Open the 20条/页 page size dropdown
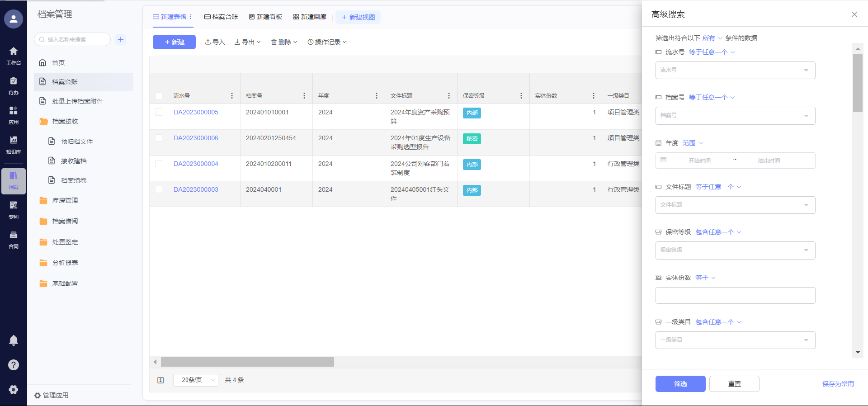The height and width of the screenshot is (406, 868). (196, 380)
